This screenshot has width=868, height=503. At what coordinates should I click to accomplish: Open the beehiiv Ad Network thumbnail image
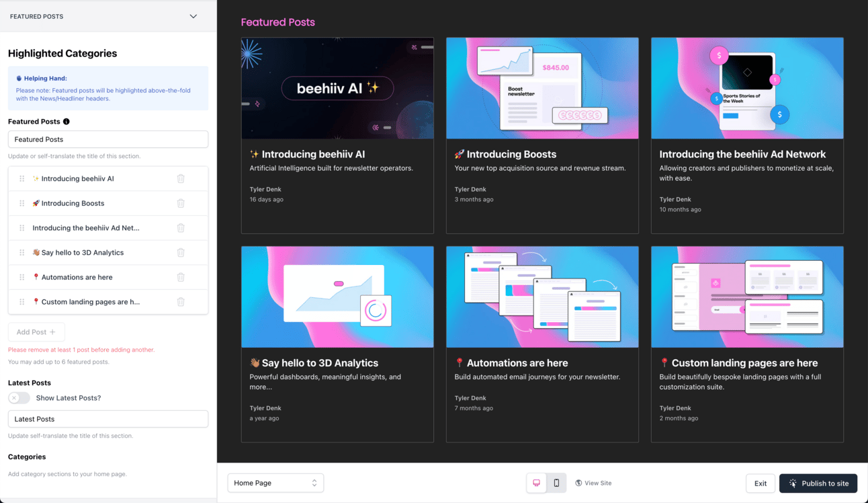tap(747, 88)
